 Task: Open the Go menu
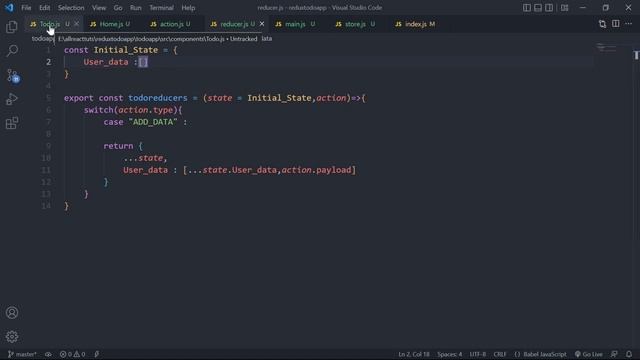(x=118, y=8)
